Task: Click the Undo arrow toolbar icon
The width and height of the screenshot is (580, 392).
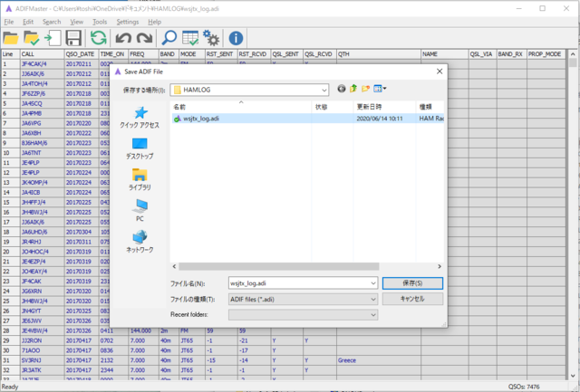Action: pos(123,38)
